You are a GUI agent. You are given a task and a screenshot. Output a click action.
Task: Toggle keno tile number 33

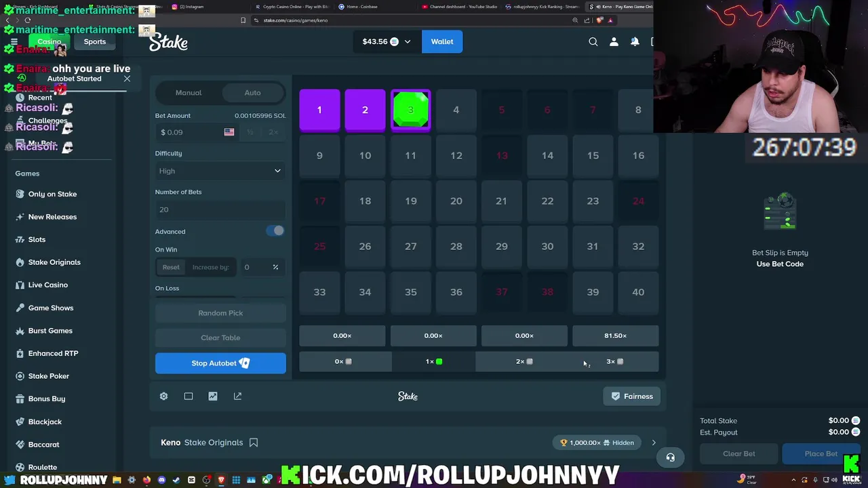pos(319,292)
